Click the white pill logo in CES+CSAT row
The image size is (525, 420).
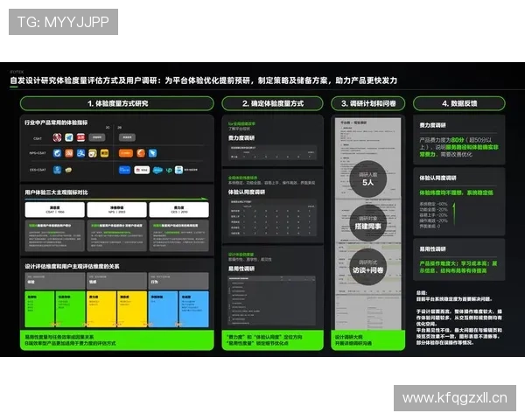click(x=142, y=170)
